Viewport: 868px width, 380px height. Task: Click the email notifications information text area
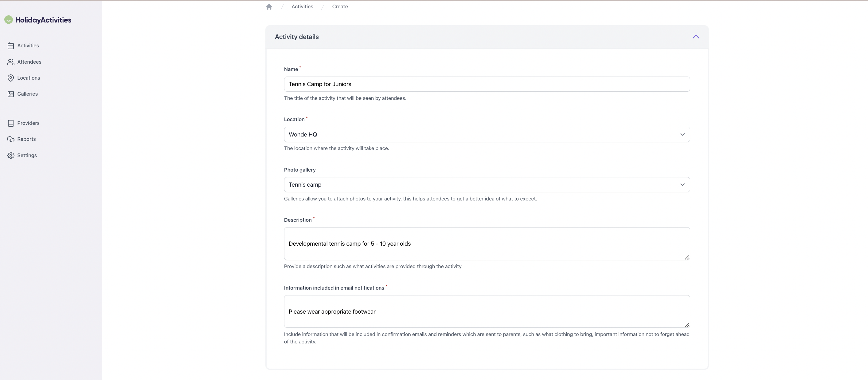(487, 311)
